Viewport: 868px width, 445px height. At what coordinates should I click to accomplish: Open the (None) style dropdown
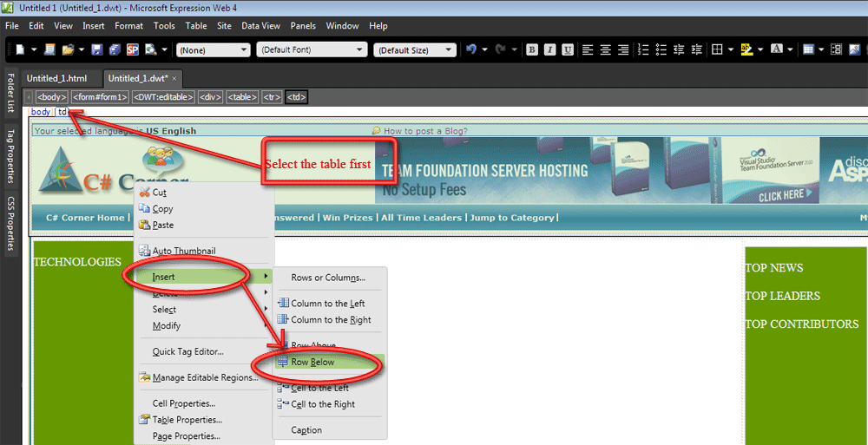coord(214,49)
